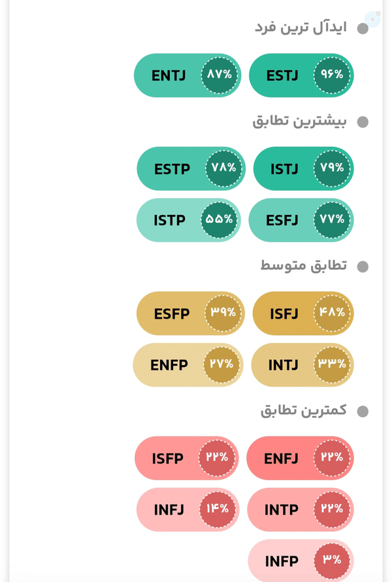
Task: Select the ESFJ 77% personality pill
Action: pyautogui.click(x=301, y=220)
